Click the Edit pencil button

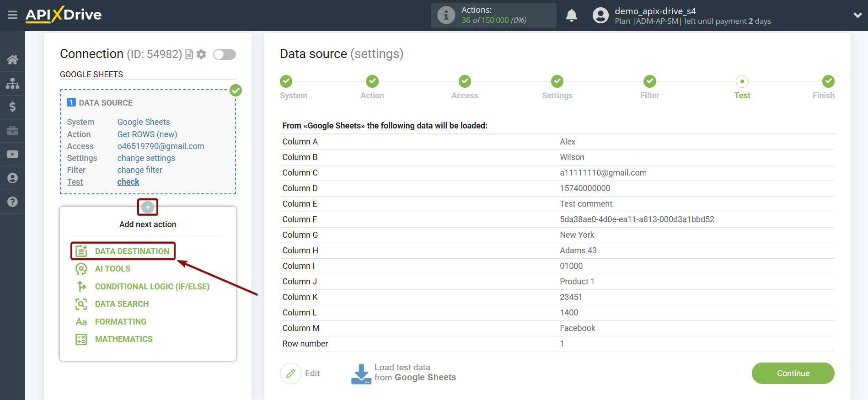(291, 373)
